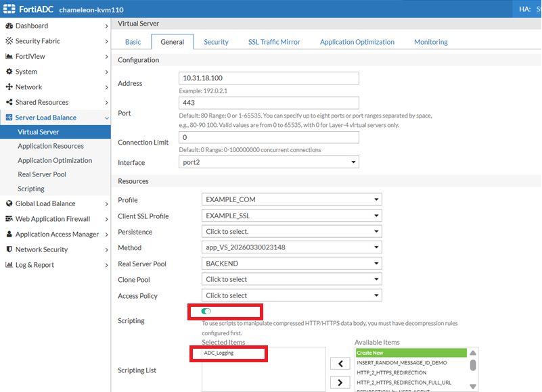Screen dimensions: 542x392
Task: Open the Profile dropdown showing EXAMPLE_COM
Action: pos(292,199)
